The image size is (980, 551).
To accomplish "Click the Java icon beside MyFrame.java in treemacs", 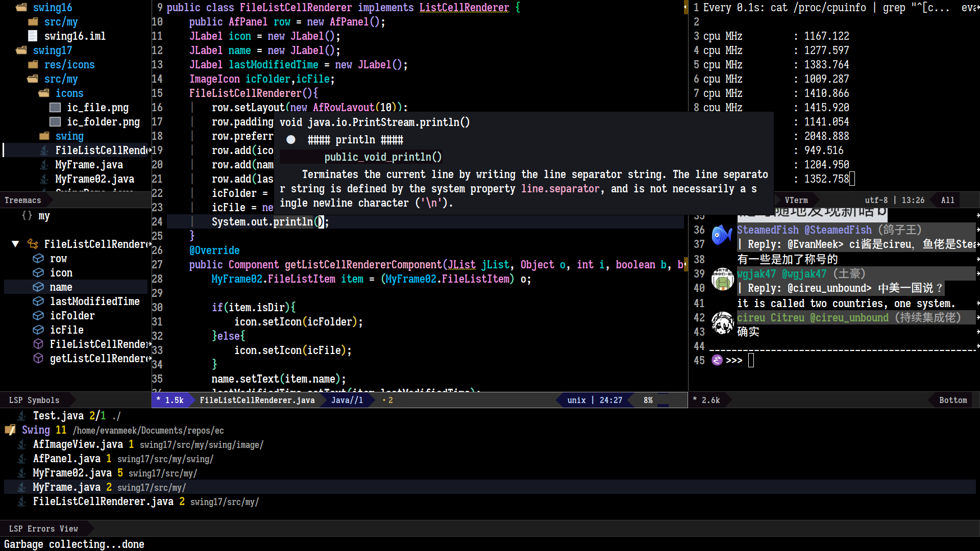I will (x=44, y=165).
